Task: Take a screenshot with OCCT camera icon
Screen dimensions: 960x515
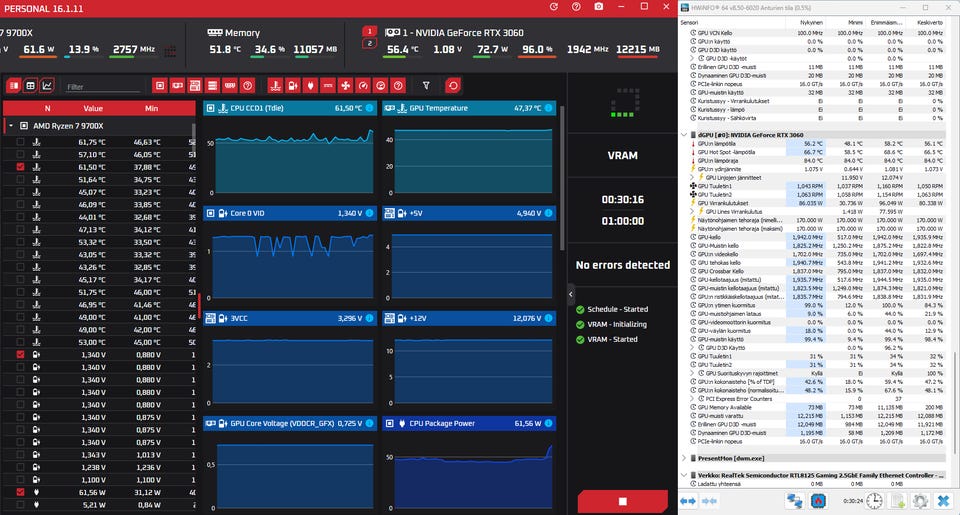Action: pos(599,7)
